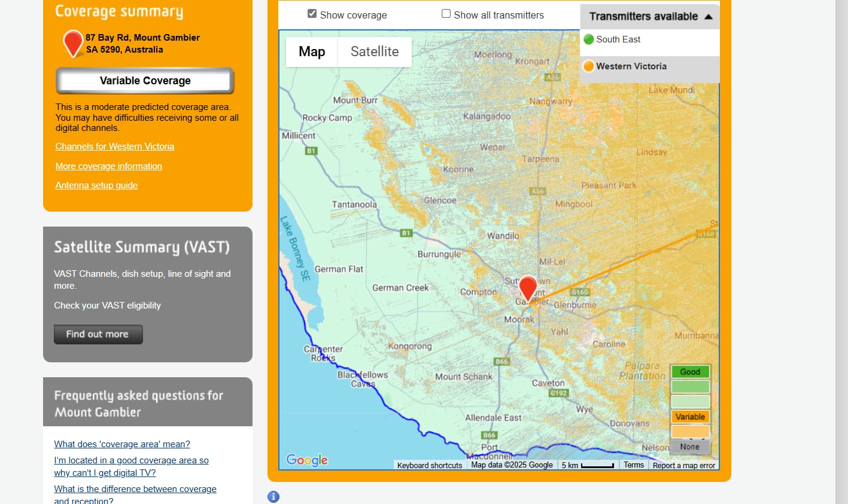This screenshot has height=504, width=848.
Task: Choose South East from the transmitters list
Action: [x=618, y=39]
